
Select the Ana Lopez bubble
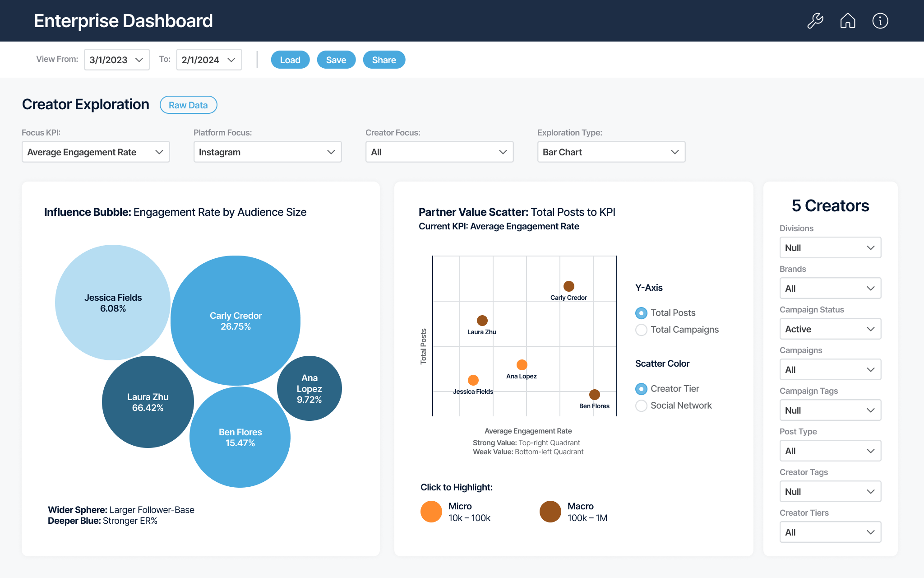310,388
